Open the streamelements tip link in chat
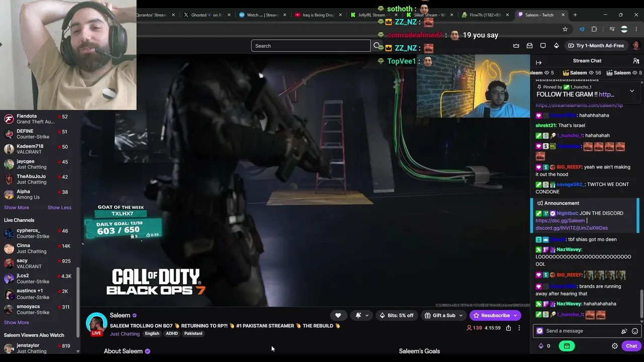This screenshot has height=362, width=644. [x=579, y=106]
